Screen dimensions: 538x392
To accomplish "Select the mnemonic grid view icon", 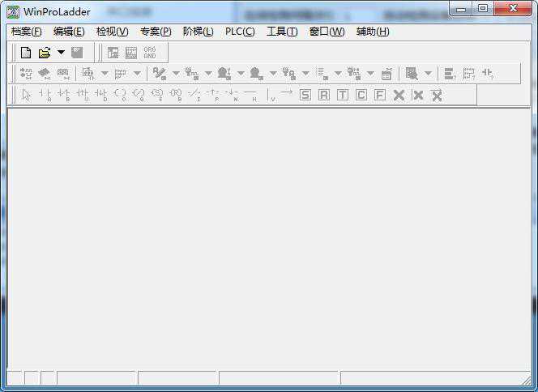I will [131, 53].
